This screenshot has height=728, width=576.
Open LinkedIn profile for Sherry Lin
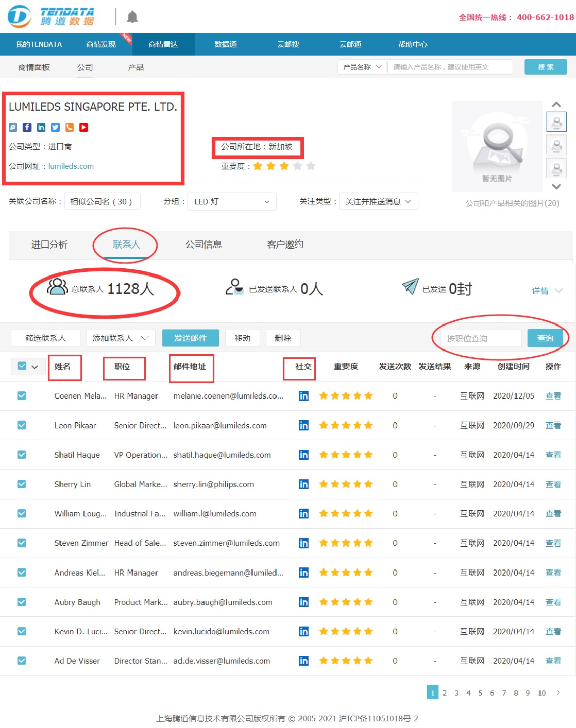click(x=304, y=484)
